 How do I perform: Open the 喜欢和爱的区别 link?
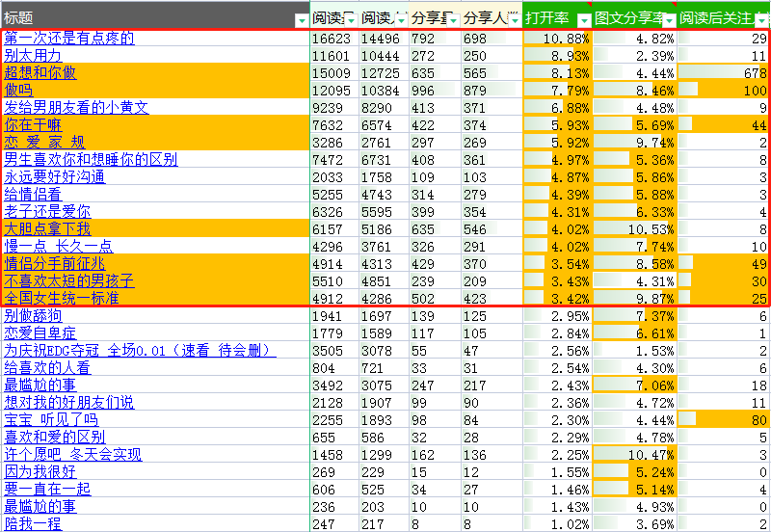pyautogui.click(x=55, y=438)
